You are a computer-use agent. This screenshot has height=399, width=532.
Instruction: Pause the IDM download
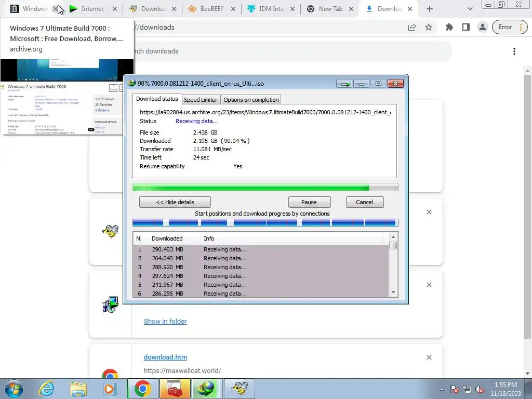[x=309, y=202]
